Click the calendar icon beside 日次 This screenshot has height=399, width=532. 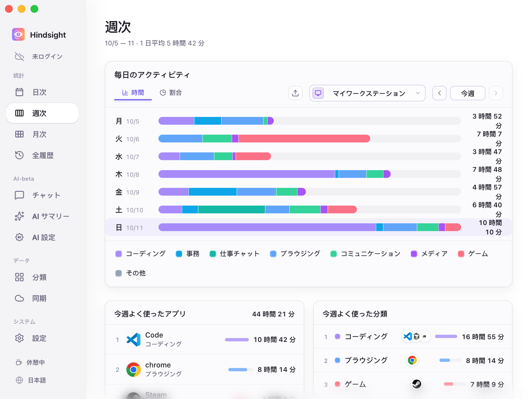(x=19, y=92)
